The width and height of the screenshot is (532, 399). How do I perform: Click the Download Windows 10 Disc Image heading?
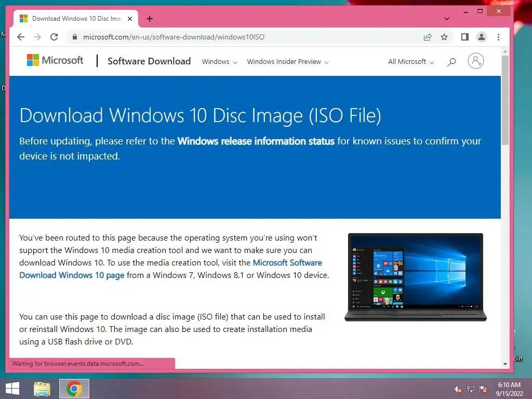pos(200,115)
